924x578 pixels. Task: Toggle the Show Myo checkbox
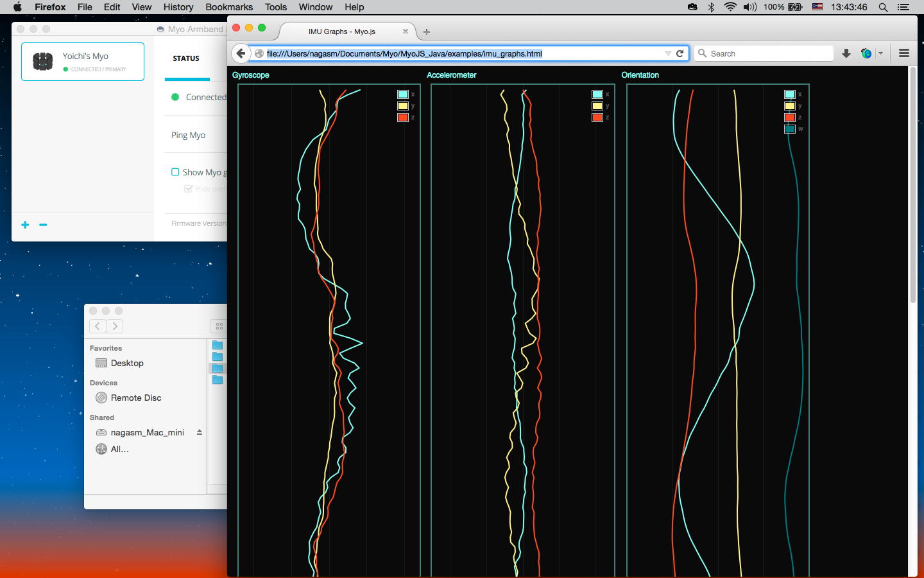175,172
